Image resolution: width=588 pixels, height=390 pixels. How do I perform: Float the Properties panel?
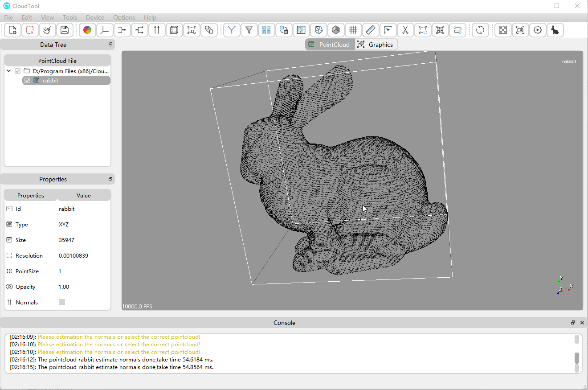coord(110,179)
